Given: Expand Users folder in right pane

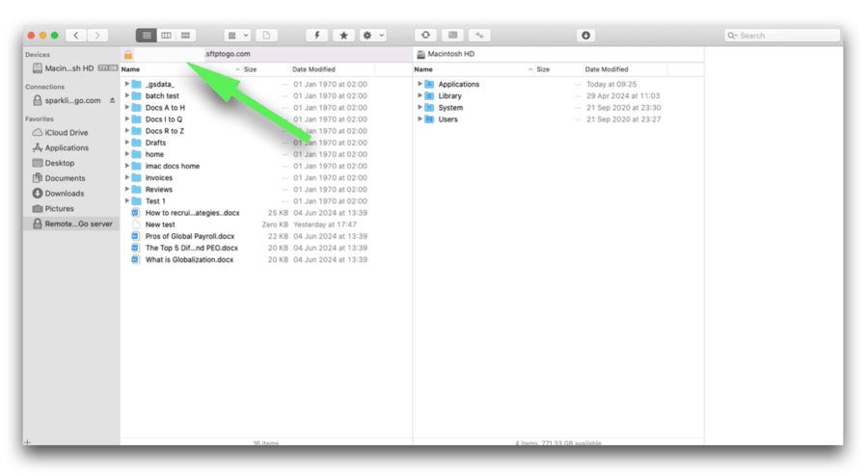Looking at the screenshot, I should tap(420, 119).
